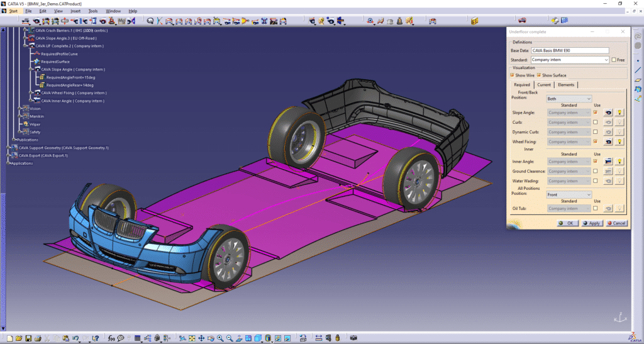Click the Wheel Fixing light bulb icon
644x344 pixels.
619,141
